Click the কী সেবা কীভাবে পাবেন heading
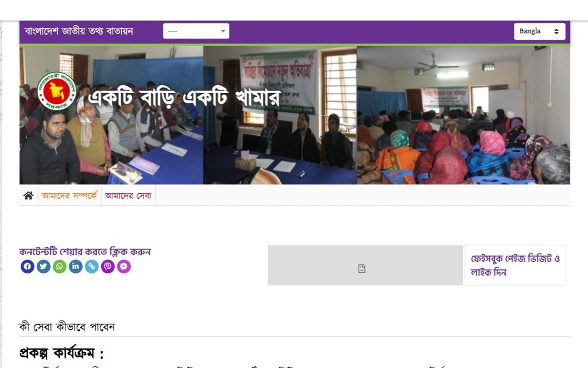 pyautogui.click(x=67, y=327)
